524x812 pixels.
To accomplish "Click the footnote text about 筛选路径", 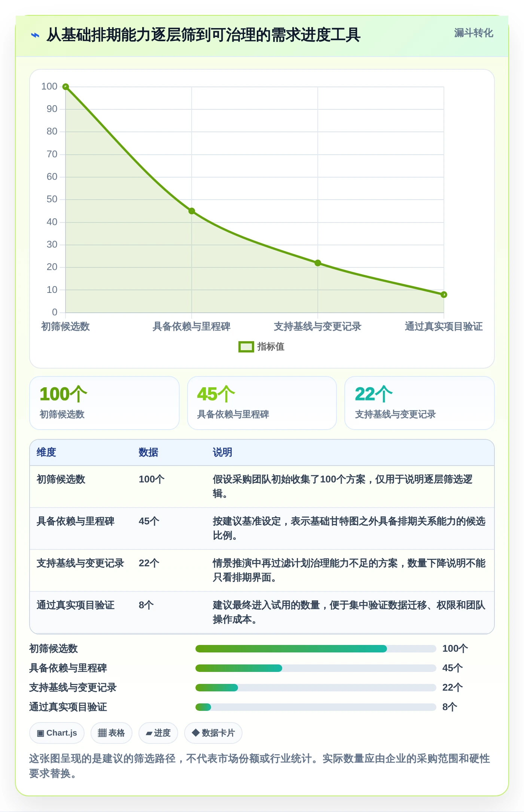I will [x=260, y=766].
